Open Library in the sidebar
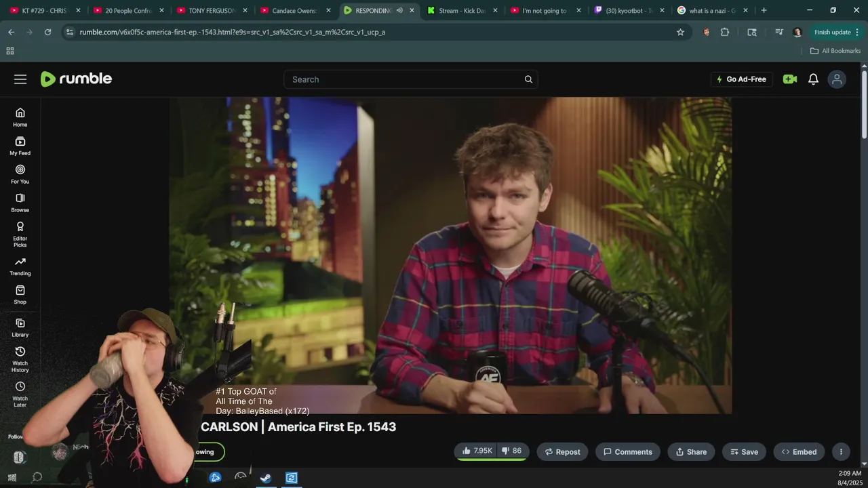868x488 pixels. pyautogui.click(x=20, y=327)
